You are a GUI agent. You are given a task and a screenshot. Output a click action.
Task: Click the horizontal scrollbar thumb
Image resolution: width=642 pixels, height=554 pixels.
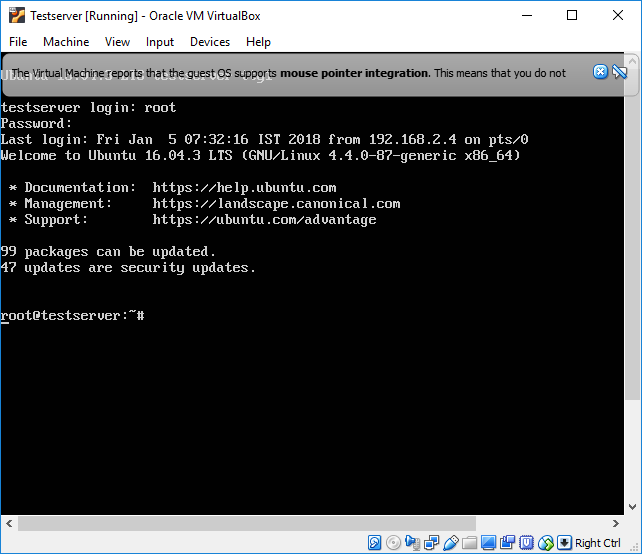(x=246, y=523)
